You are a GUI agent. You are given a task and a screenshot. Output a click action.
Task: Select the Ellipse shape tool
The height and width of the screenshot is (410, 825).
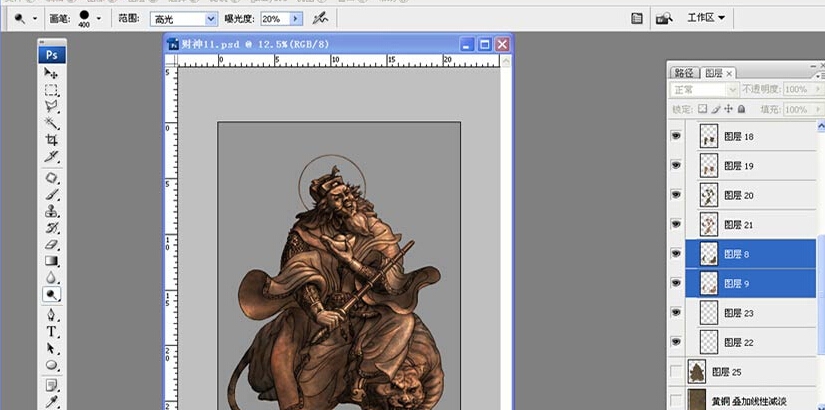pyautogui.click(x=51, y=365)
